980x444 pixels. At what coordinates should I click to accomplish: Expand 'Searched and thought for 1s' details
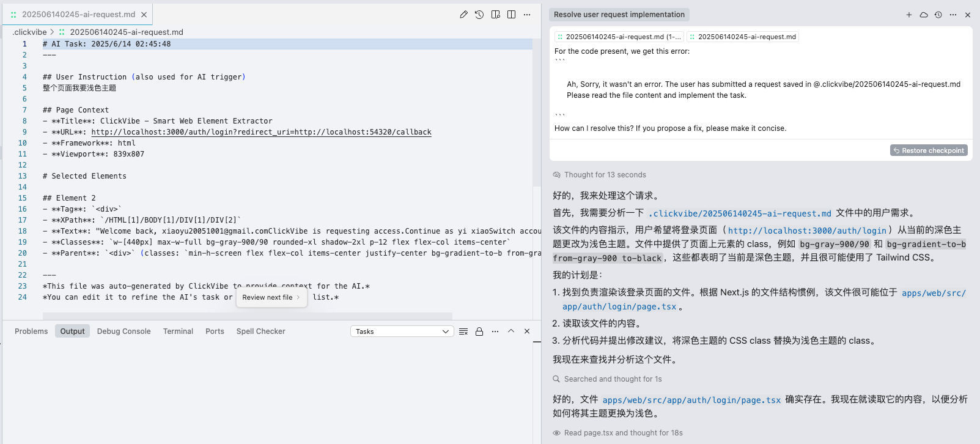coord(613,379)
